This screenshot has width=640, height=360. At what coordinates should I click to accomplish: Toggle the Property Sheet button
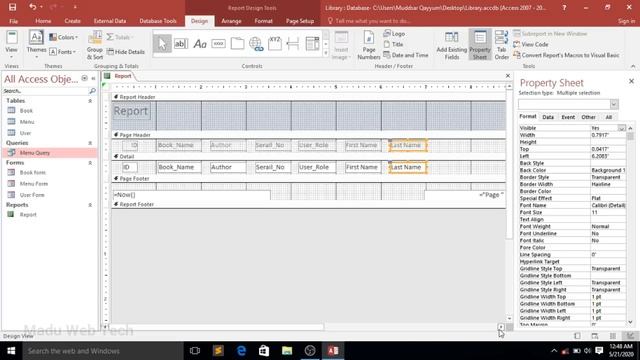[x=480, y=45]
